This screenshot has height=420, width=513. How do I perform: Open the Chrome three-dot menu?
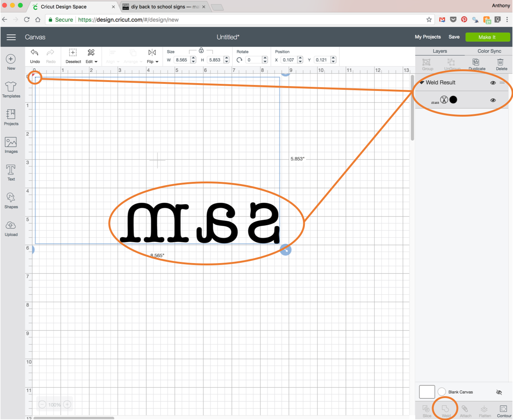point(507,19)
